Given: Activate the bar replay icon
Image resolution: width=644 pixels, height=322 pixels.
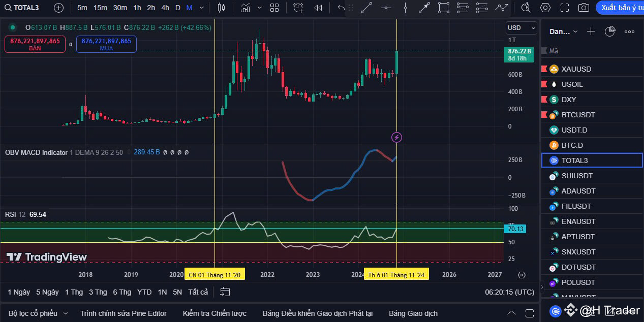Looking at the screenshot, I should click(317, 8).
